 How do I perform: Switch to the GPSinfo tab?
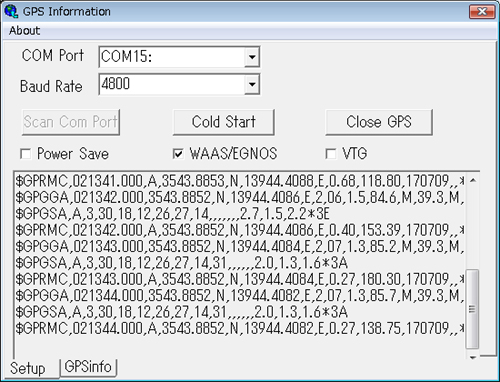click(x=88, y=367)
